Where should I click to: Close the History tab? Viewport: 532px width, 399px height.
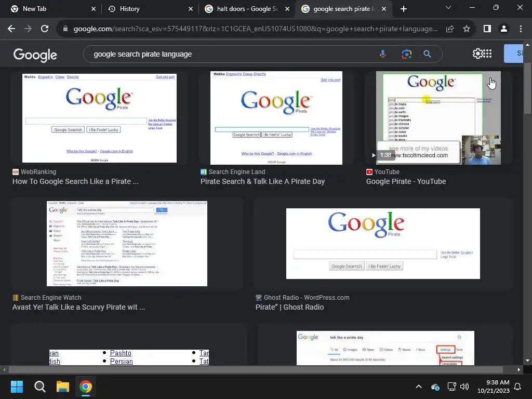pyautogui.click(x=191, y=9)
